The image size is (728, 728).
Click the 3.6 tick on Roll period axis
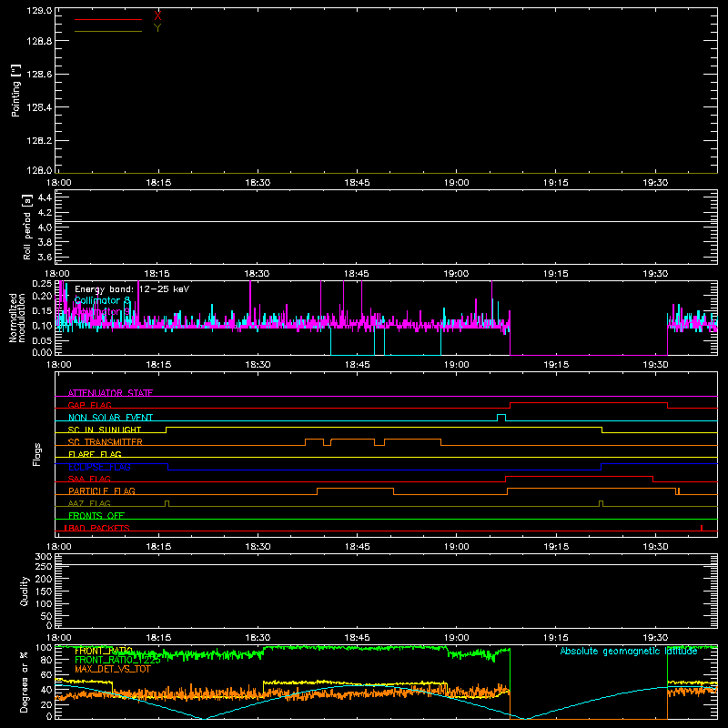pyautogui.click(x=45, y=257)
